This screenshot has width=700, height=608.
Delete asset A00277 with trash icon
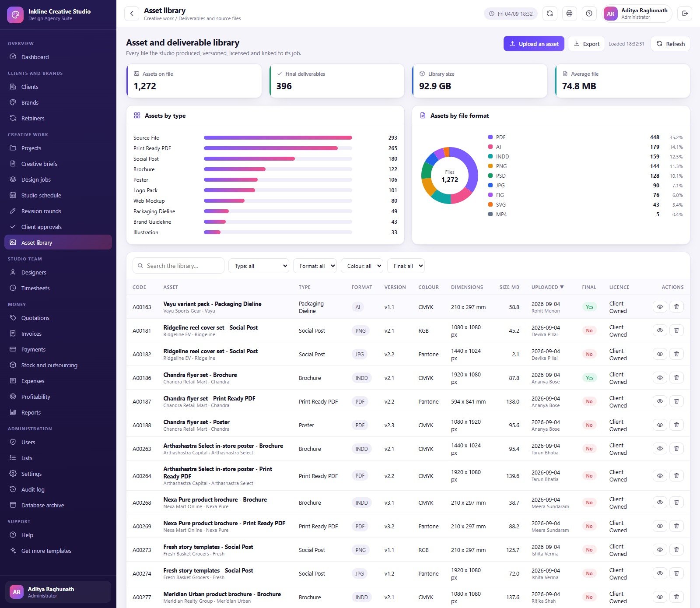(x=676, y=597)
